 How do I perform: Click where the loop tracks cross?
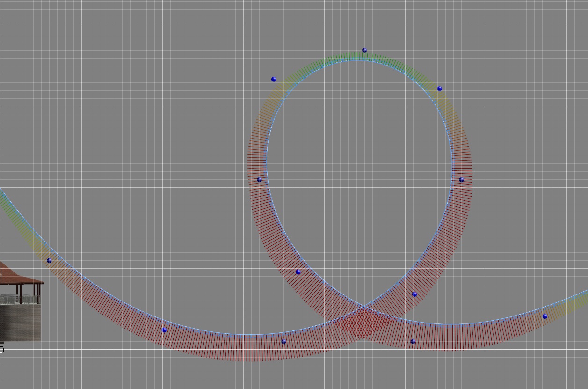tap(363, 308)
